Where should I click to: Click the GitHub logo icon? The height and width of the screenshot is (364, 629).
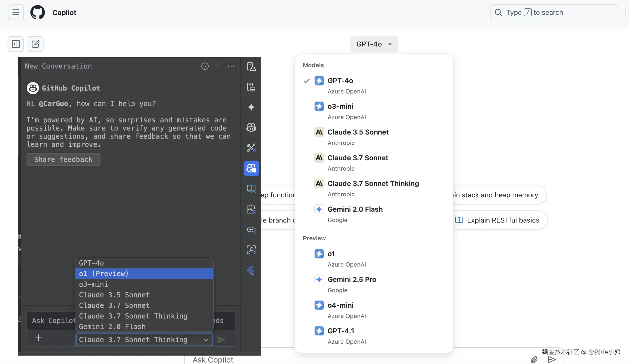coord(37,12)
